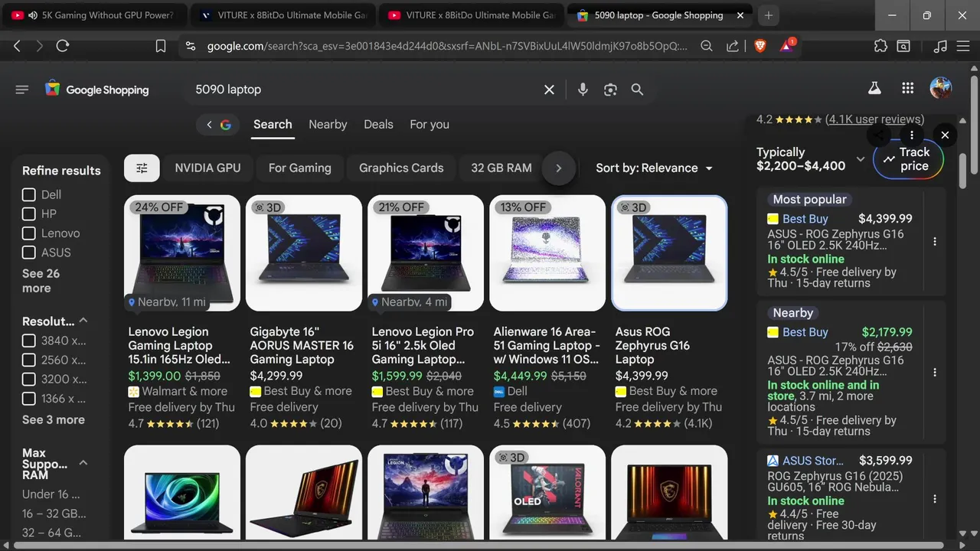This screenshot has height=551, width=980.
Task: Search by image with the lens icon
Action: (x=610, y=90)
